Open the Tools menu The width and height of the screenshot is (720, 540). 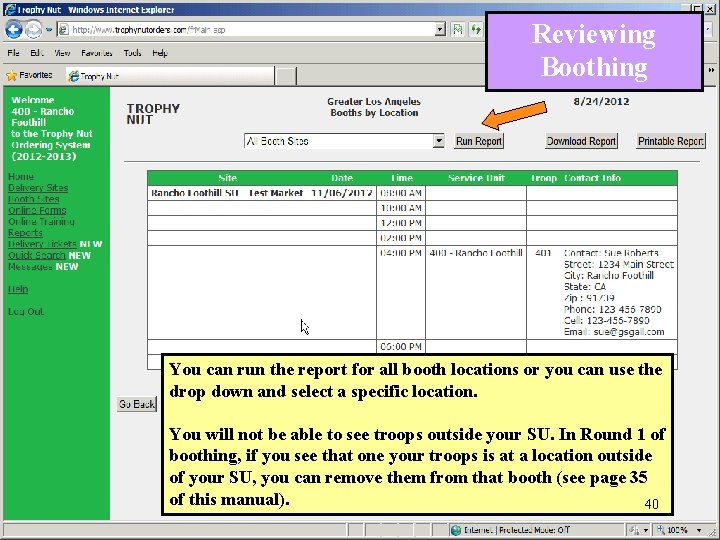pyautogui.click(x=132, y=53)
